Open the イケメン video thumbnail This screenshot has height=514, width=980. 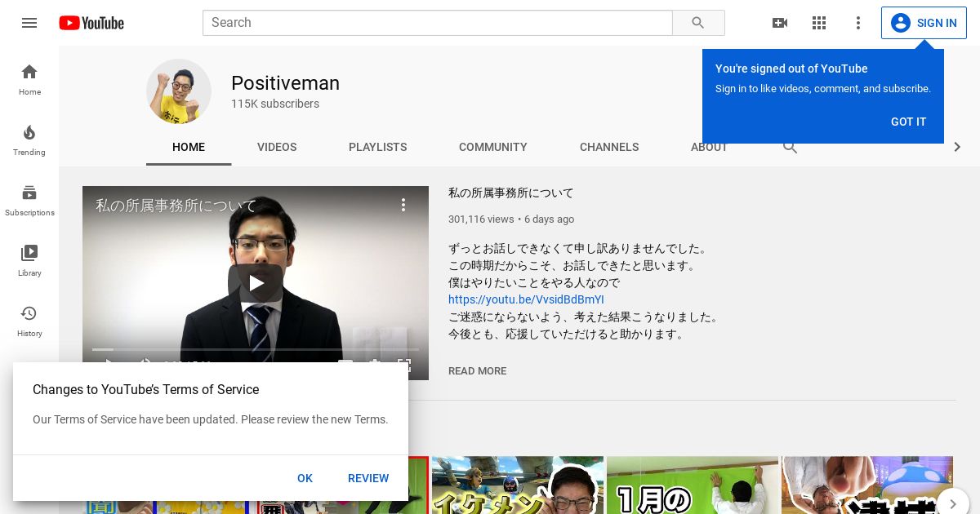[518, 485]
